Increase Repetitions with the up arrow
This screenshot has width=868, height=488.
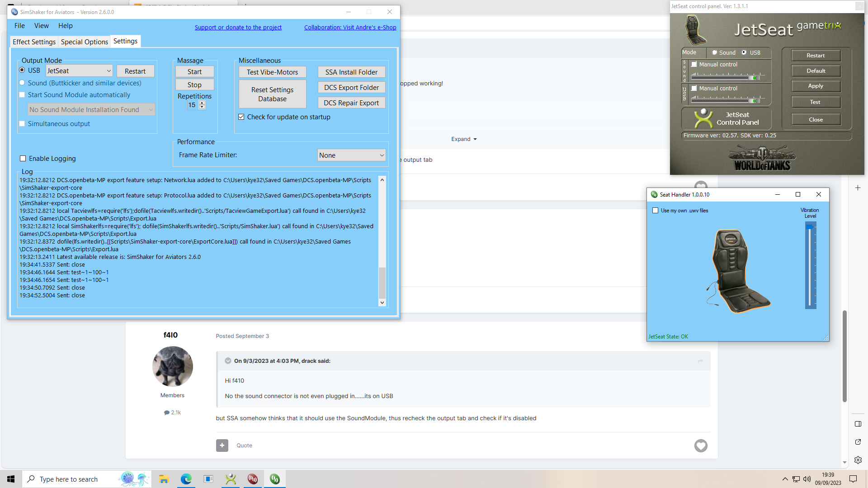tap(202, 103)
